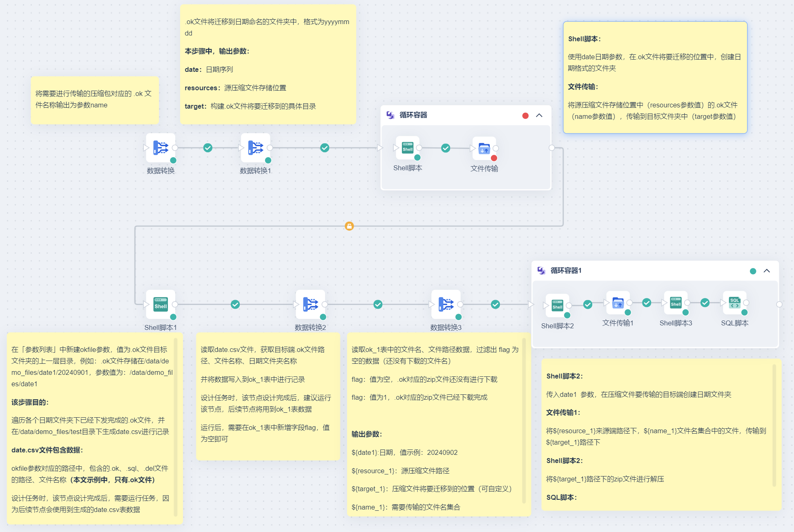
Task: Select the 数据转换3 node icon
Action: pyautogui.click(x=446, y=304)
